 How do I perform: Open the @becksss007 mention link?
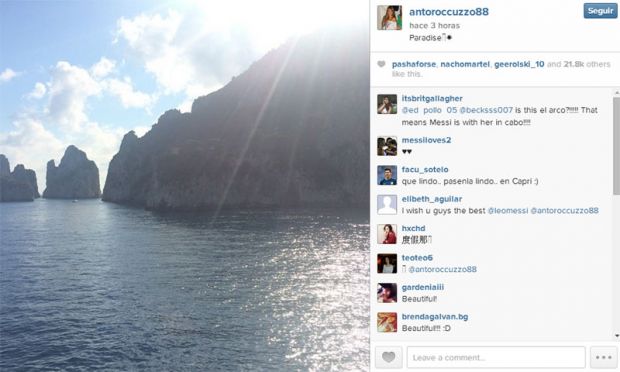point(486,110)
